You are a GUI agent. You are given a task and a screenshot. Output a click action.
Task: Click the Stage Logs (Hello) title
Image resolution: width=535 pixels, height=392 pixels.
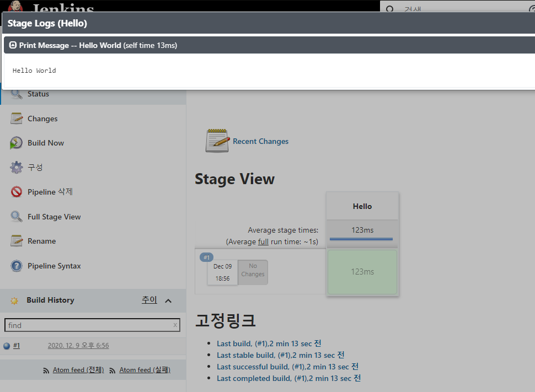click(47, 23)
